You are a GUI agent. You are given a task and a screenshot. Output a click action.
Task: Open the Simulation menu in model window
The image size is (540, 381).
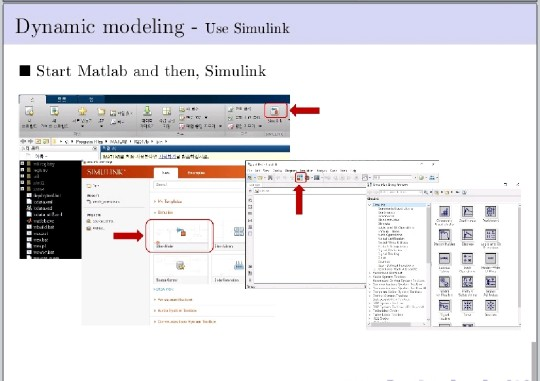(306, 171)
